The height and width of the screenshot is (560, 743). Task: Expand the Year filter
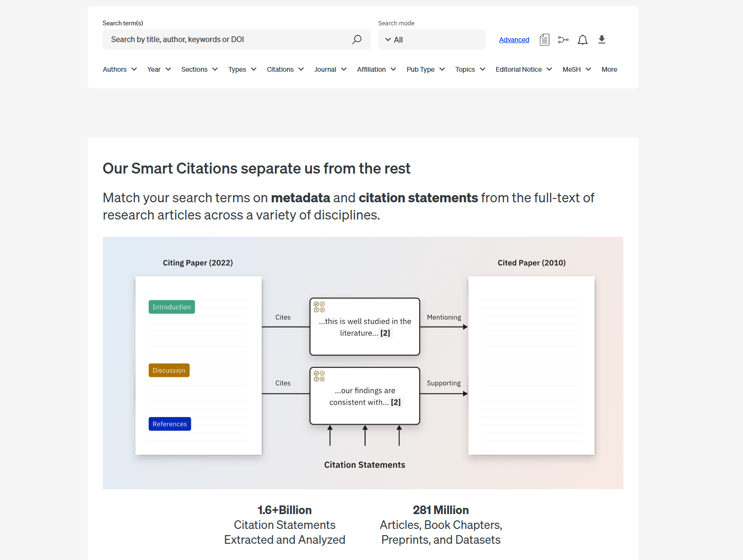click(x=159, y=69)
